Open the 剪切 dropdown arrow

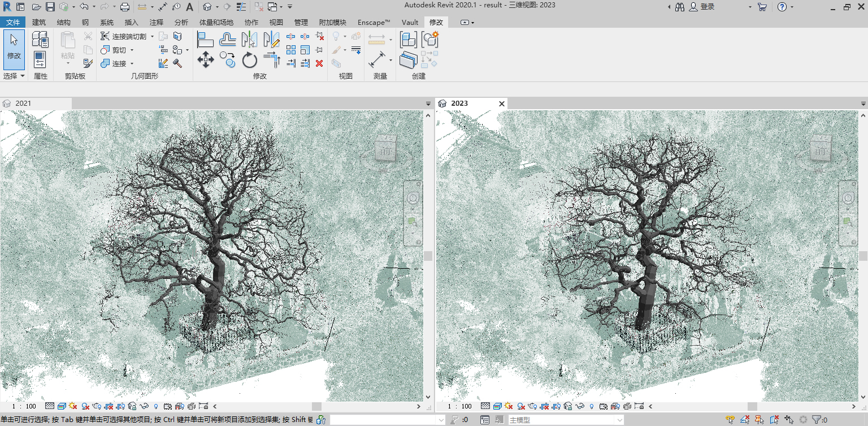pyautogui.click(x=132, y=50)
